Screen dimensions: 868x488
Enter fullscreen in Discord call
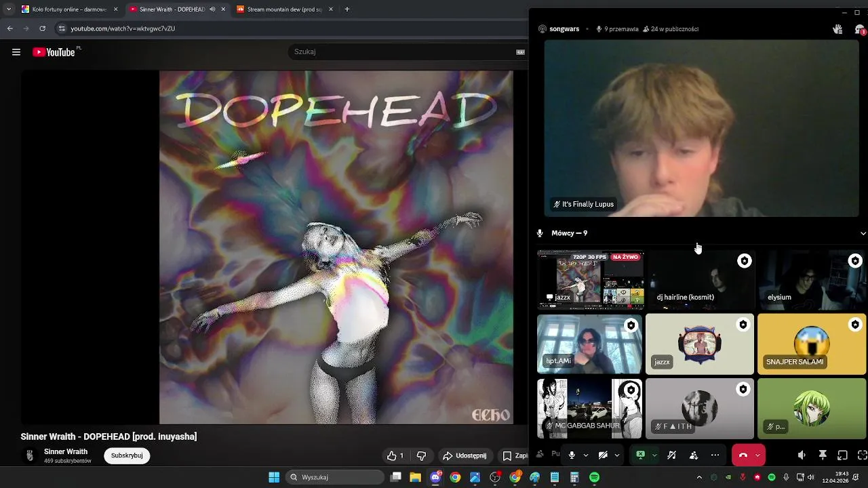click(862, 455)
